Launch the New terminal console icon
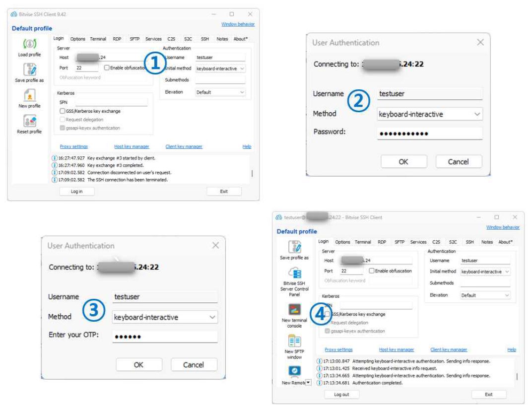 pyautogui.click(x=294, y=310)
